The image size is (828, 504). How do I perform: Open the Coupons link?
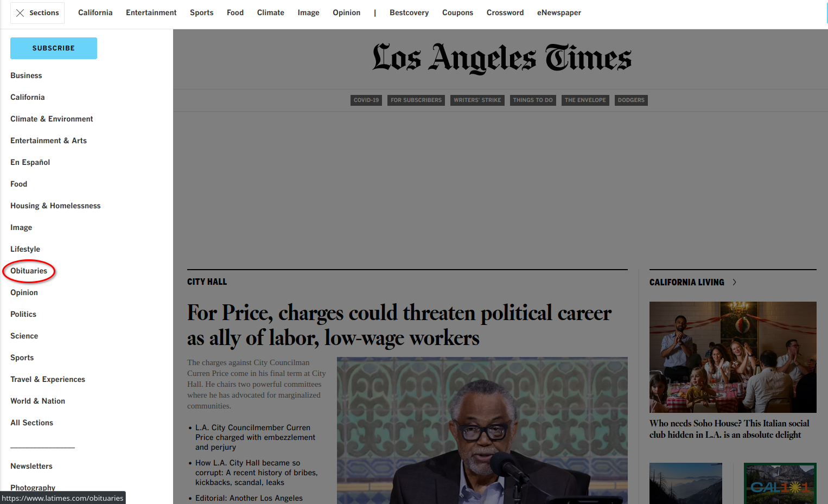pyautogui.click(x=458, y=12)
